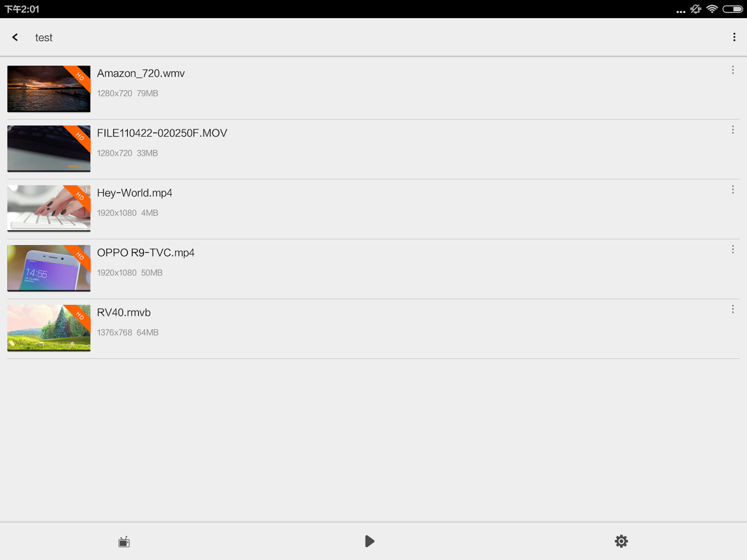Select the FILE110422-020250F.MOV thumbnail
Image resolution: width=747 pixels, height=560 pixels.
[x=49, y=149]
